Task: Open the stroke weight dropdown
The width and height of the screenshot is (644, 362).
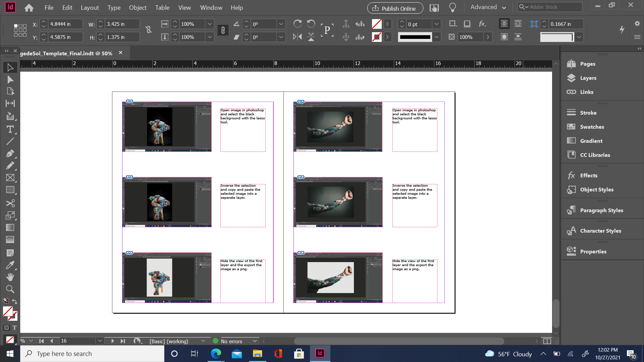Action: (x=436, y=24)
